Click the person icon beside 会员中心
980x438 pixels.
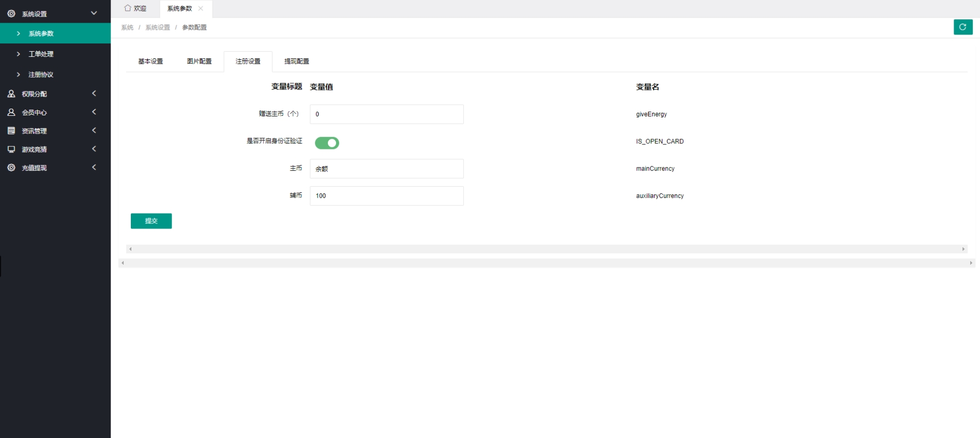(x=11, y=112)
